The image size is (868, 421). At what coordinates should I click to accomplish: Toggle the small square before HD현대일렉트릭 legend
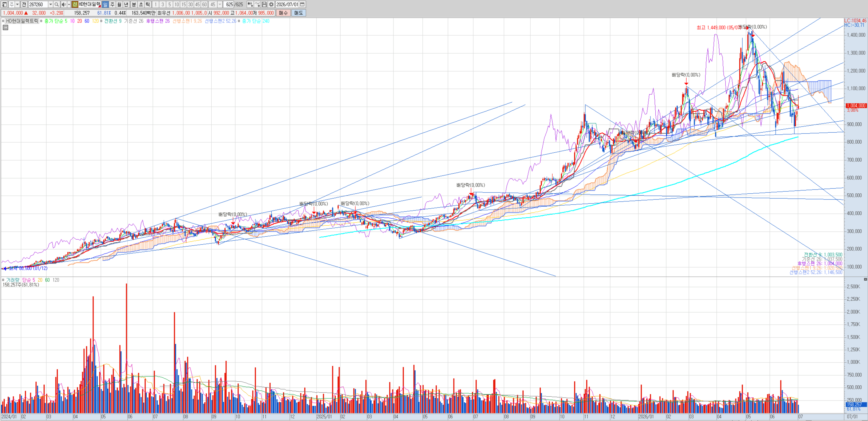click(3, 21)
